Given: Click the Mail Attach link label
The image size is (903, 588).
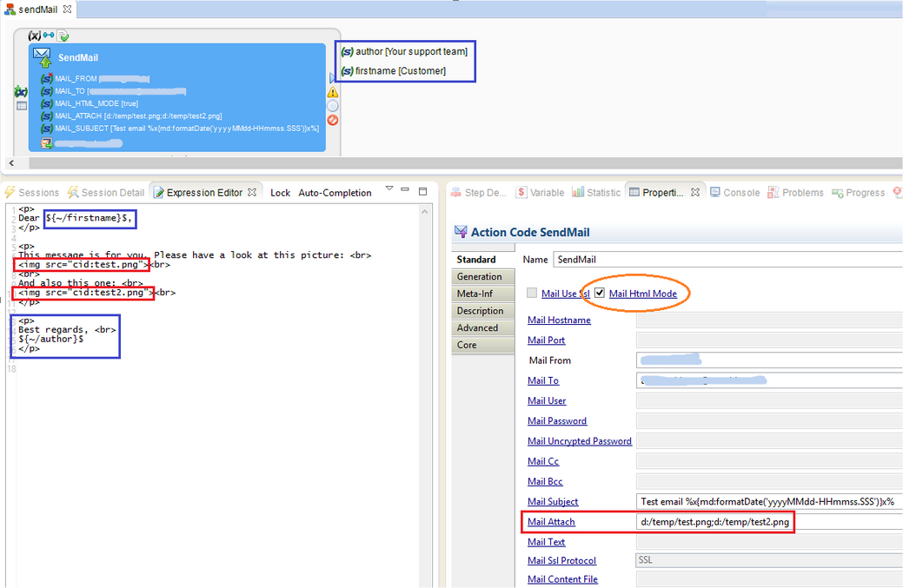Looking at the screenshot, I should (551, 522).
